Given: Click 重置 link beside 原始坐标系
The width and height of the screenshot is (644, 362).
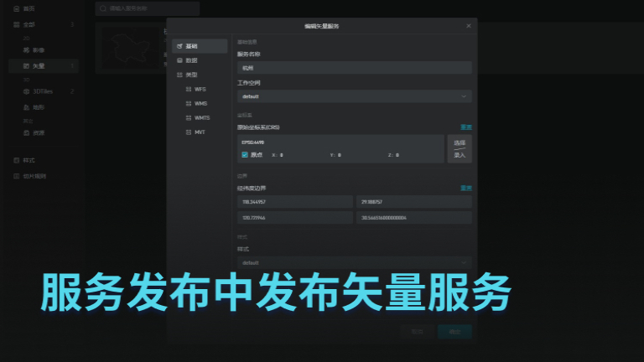Looking at the screenshot, I should (x=465, y=127).
